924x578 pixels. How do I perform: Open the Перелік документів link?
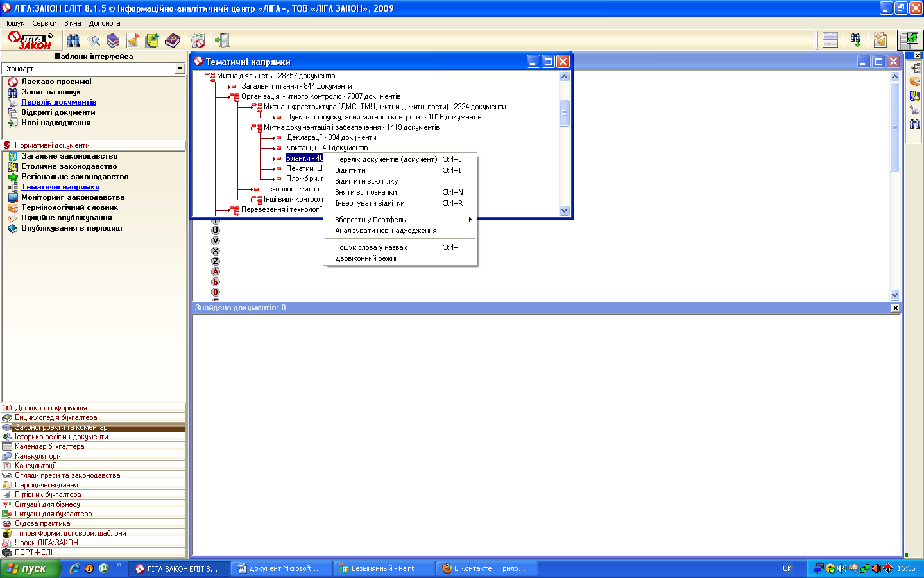pos(59,102)
